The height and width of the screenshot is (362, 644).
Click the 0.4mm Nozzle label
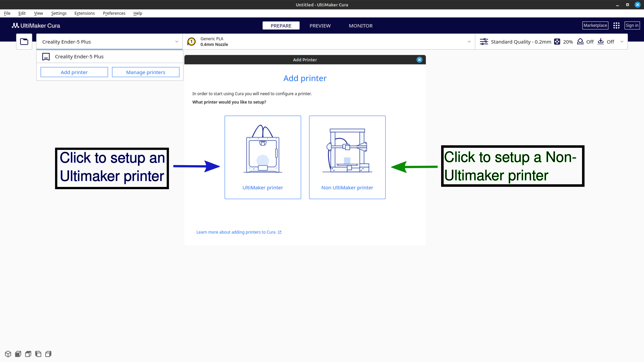tap(214, 45)
